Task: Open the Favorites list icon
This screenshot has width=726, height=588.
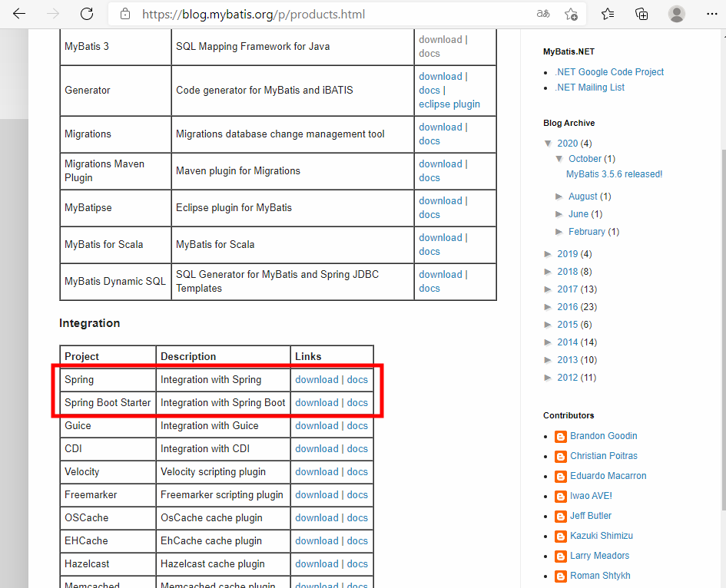Action: [x=608, y=14]
